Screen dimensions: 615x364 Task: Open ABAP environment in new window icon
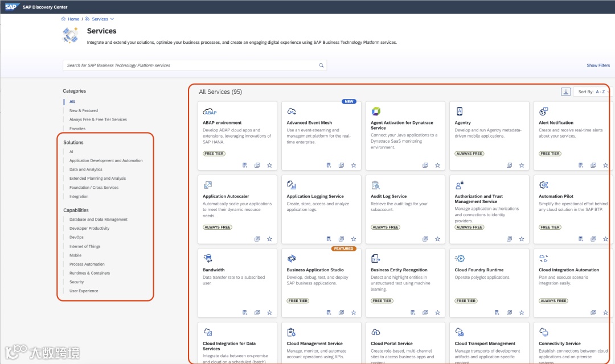click(x=257, y=166)
